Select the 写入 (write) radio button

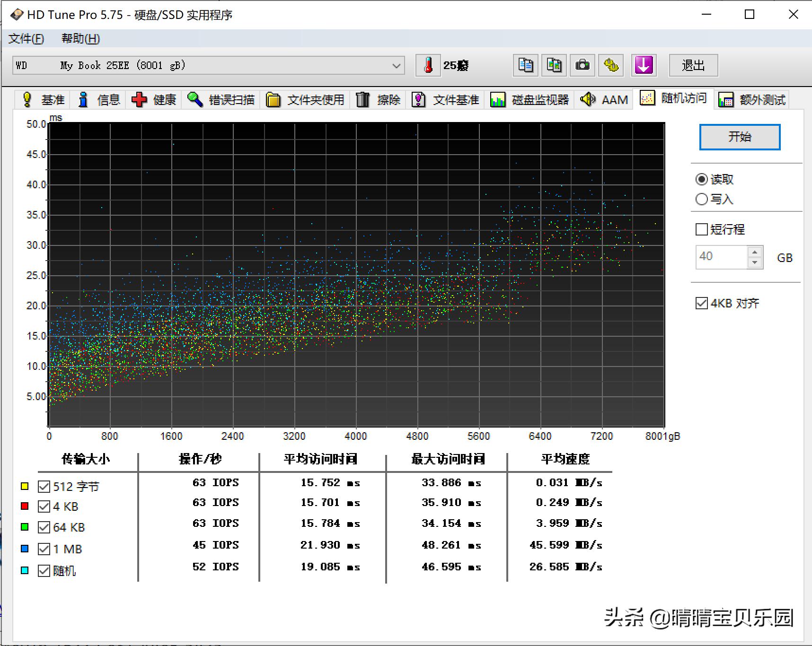(702, 199)
